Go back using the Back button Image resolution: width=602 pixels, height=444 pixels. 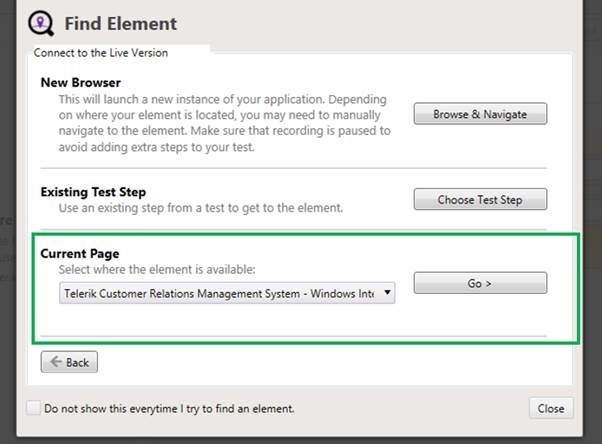(69, 362)
